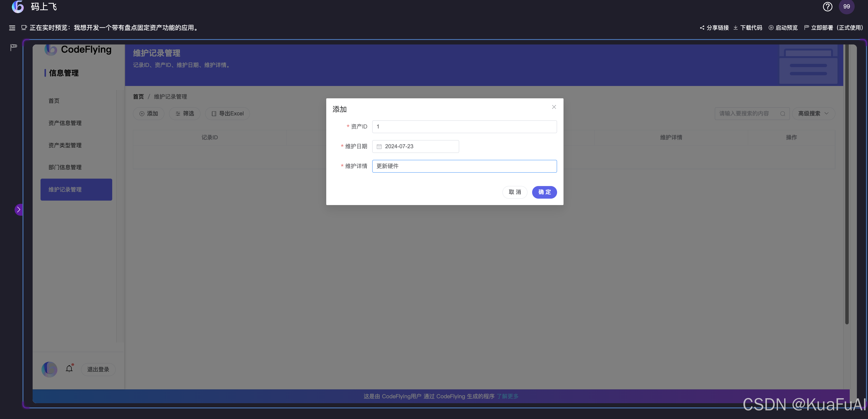The image size is (868, 419).
Task: Click the CodeFlying sidebar logo
Action: tap(78, 49)
